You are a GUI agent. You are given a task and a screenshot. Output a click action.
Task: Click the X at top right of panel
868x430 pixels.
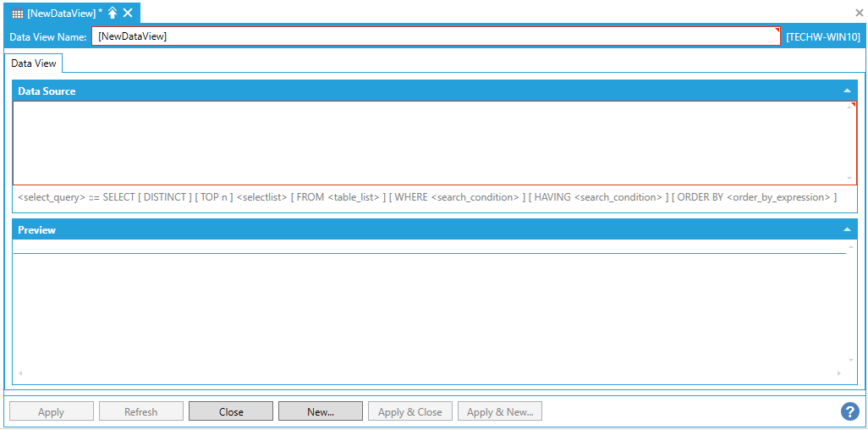point(860,14)
